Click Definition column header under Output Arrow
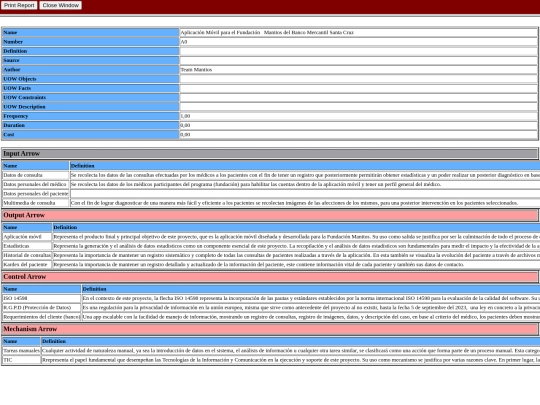Image resolution: width=540 pixels, height=405 pixels. pos(296,228)
